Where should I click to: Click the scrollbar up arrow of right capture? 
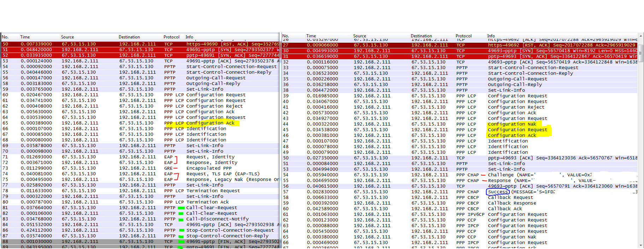(x=640, y=36)
